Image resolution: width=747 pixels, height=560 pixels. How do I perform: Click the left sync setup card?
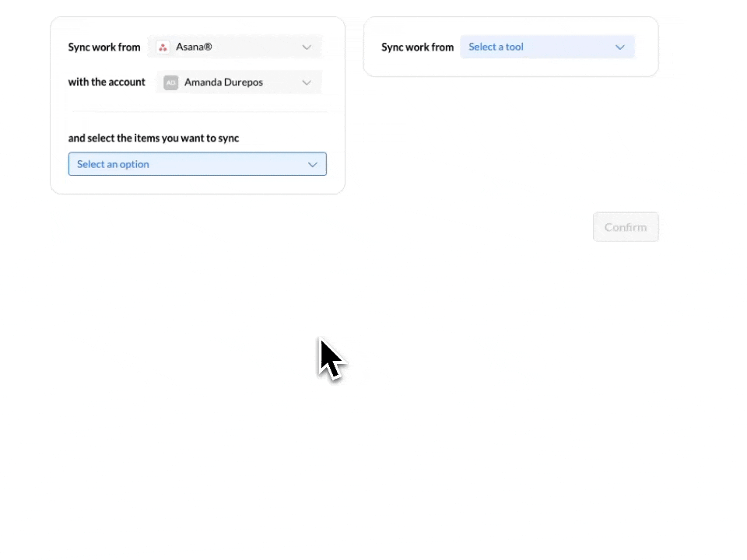[197, 105]
